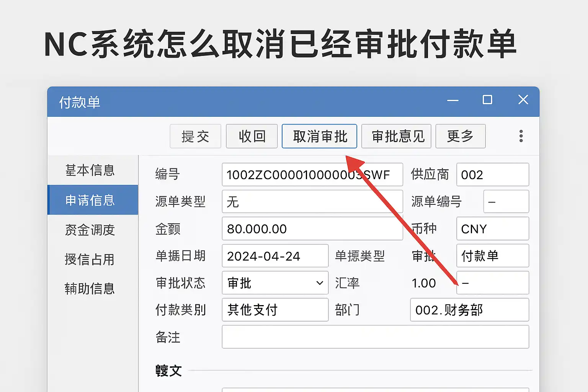Click the headline NC系统怎么取消已经审批付款单

280,44
